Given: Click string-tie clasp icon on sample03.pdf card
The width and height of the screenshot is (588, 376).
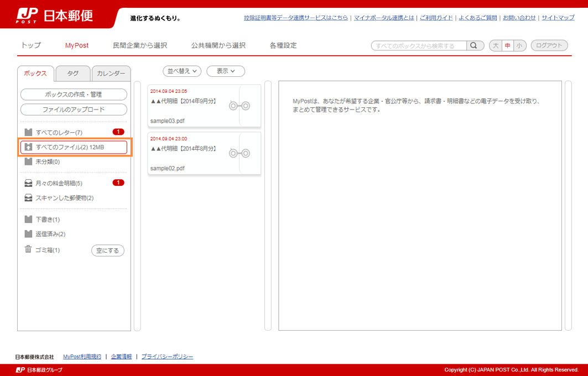Looking at the screenshot, I should 240,106.
